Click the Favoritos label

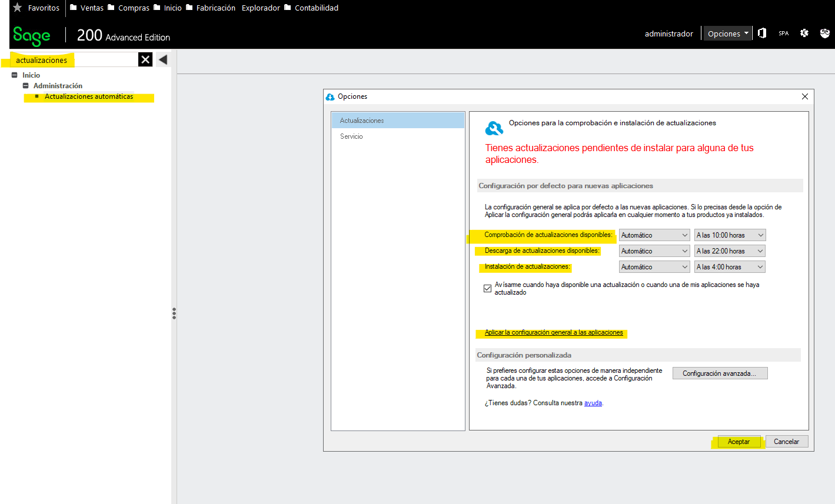click(44, 8)
